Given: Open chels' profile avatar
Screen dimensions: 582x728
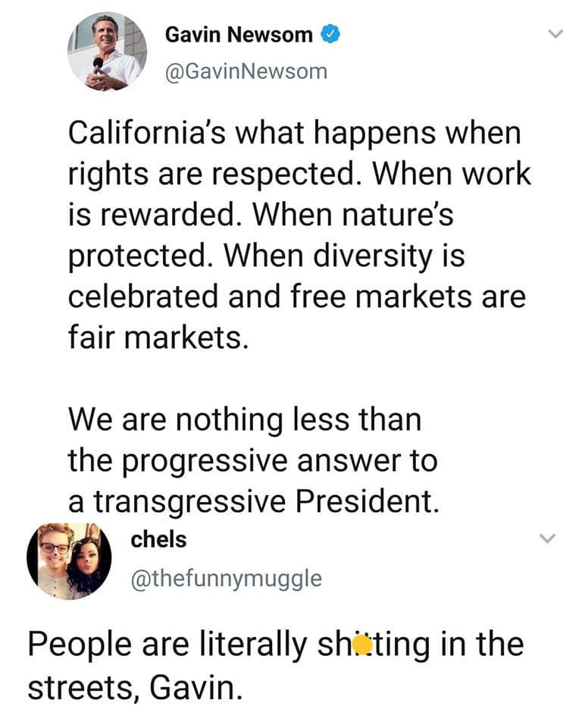Looking at the screenshot, I should 69,560.
